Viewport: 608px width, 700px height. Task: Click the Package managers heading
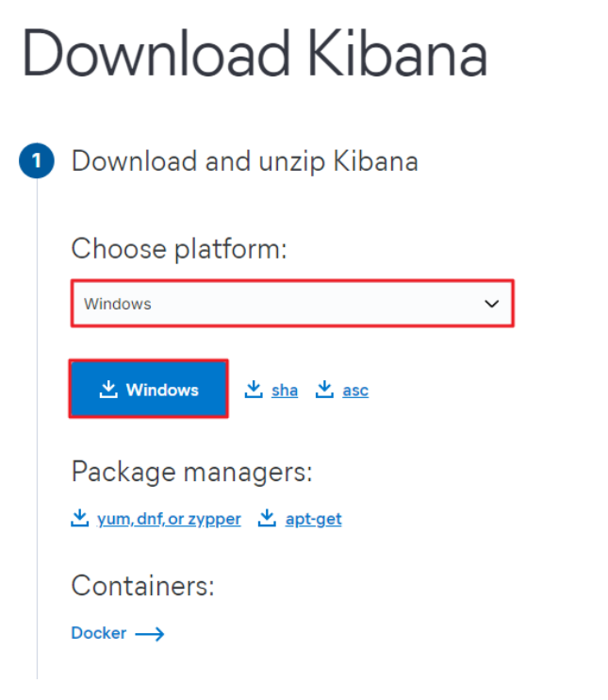191,472
